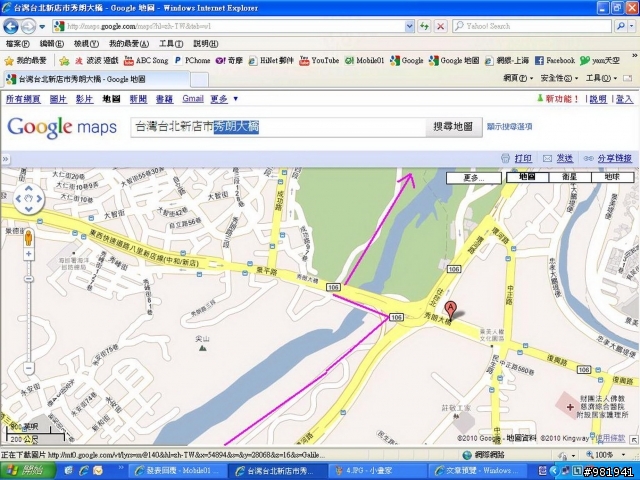Open the search provider dropdown arrow
Screen dimensions: 640x480
click(632, 27)
